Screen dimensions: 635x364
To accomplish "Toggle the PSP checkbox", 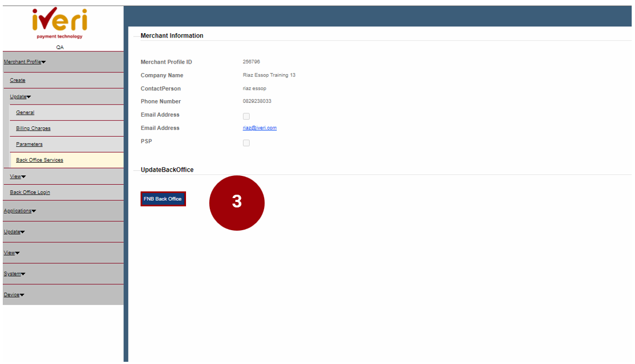I will click(246, 143).
